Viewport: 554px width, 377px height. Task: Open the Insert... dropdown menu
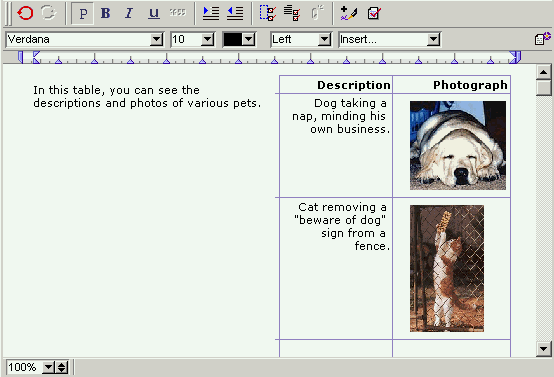coord(433,39)
